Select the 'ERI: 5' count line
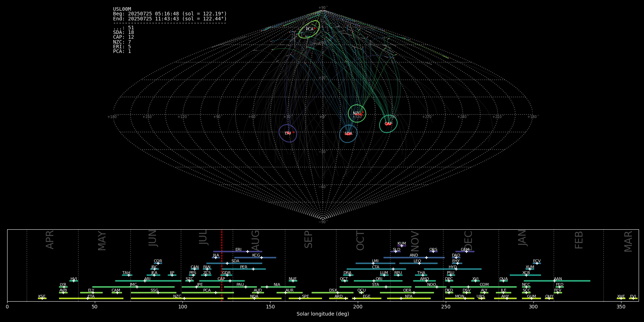 coord(122,47)
